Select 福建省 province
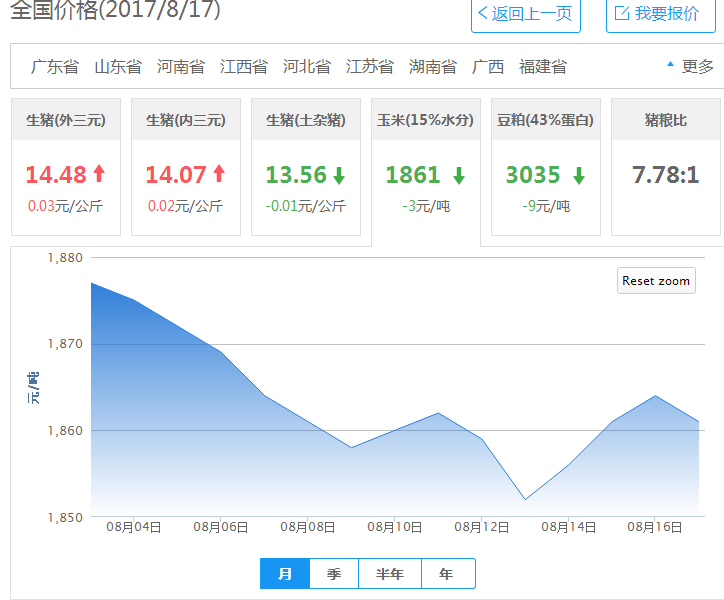The width and height of the screenshot is (724, 600). tap(543, 67)
